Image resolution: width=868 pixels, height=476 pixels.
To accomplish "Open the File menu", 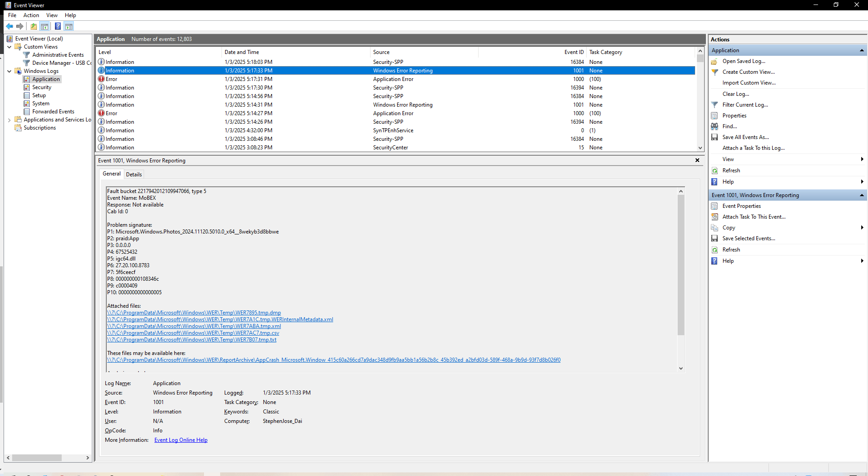I will 12,15.
